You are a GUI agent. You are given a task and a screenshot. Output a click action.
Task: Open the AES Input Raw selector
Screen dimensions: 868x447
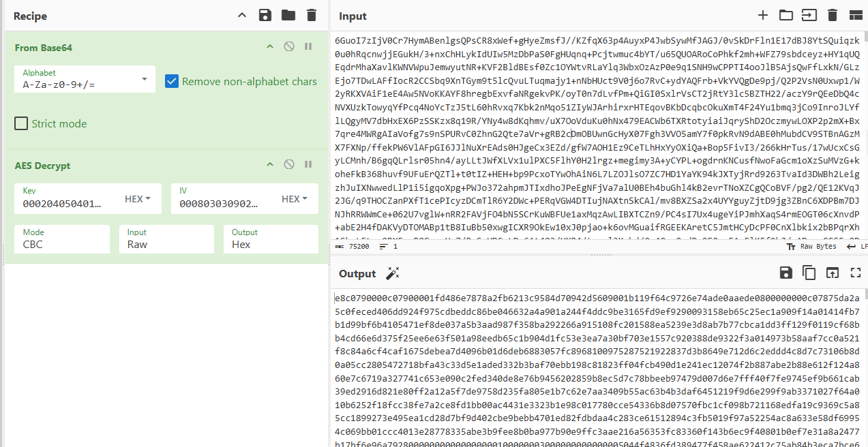166,239
